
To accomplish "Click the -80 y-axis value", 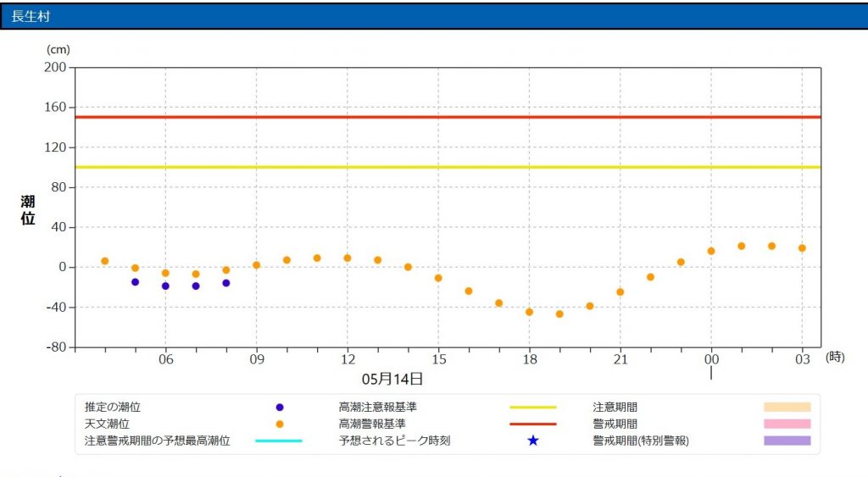I will [x=55, y=347].
